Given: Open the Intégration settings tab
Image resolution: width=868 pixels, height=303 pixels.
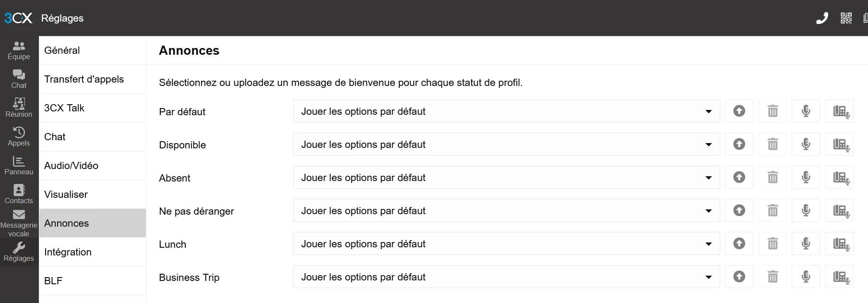Looking at the screenshot, I should [68, 252].
